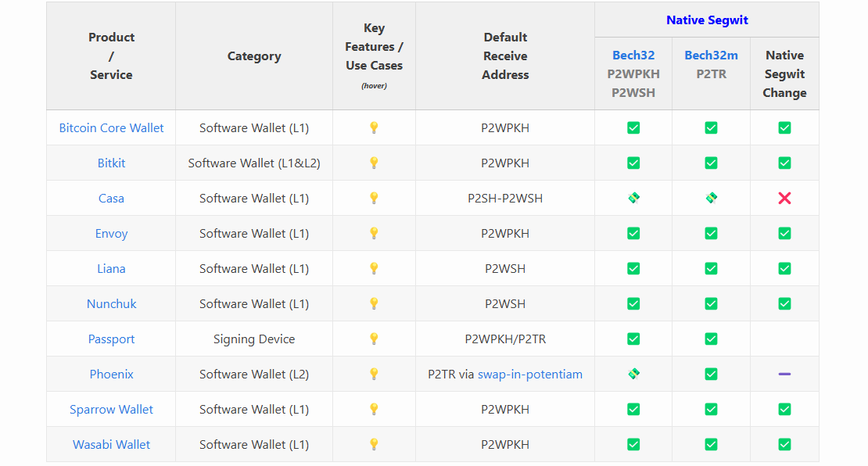The width and height of the screenshot is (868, 466).
Task: Click the Envoy row lightbulb icon
Action: [375, 234]
